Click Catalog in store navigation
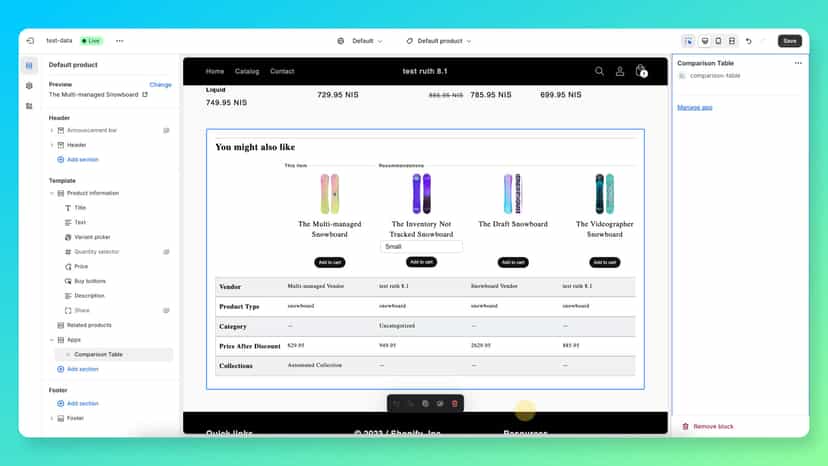 click(x=247, y=71)
